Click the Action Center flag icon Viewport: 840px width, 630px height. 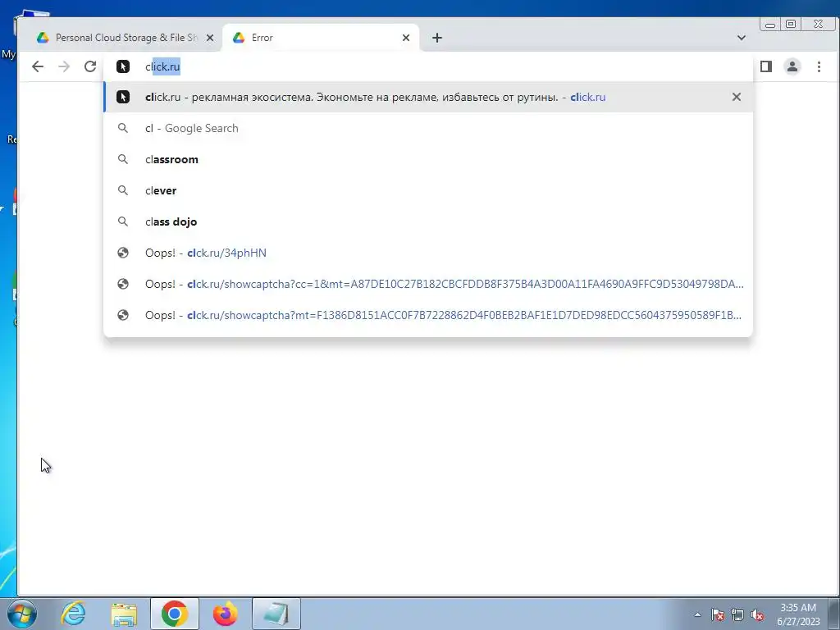point(717,614)
